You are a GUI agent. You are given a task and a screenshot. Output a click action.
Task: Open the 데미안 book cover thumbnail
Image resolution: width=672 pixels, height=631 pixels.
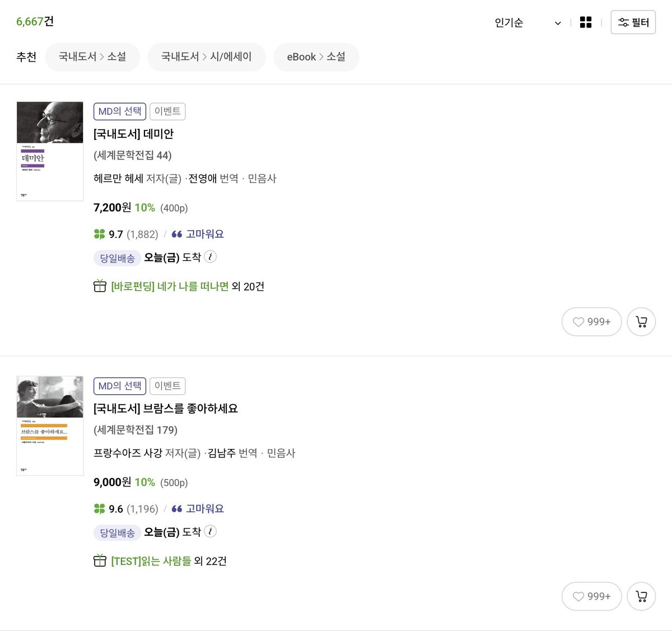point(50,151)
